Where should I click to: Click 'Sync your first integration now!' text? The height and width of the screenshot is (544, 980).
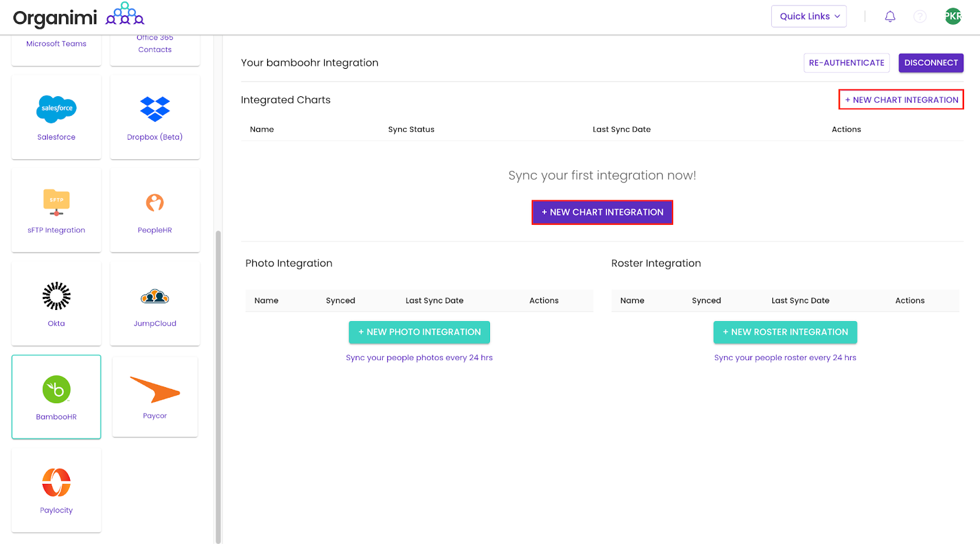click(x=602, y=175)
